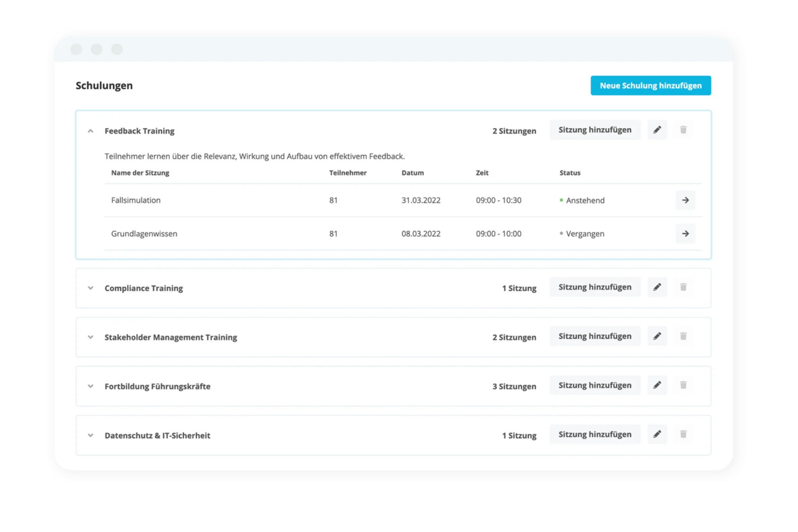This screenshot has width=798, height=532.
Task: Add session to Compliance Training
Action: pos(595,287)
